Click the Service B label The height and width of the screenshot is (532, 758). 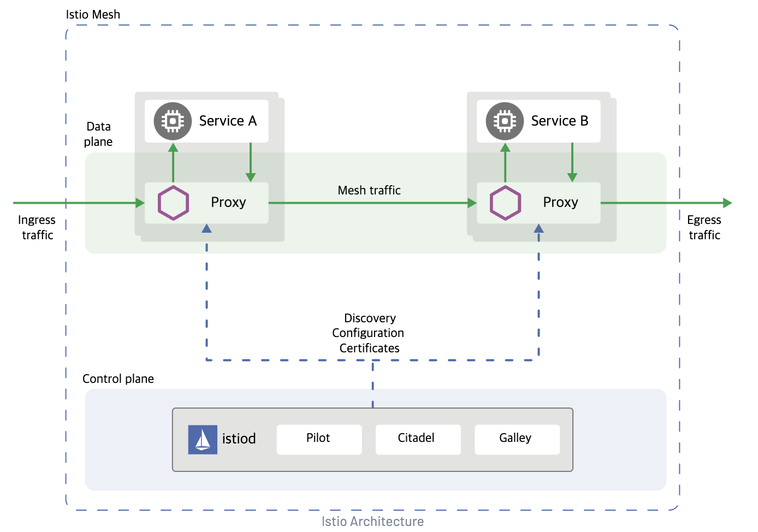560,121
